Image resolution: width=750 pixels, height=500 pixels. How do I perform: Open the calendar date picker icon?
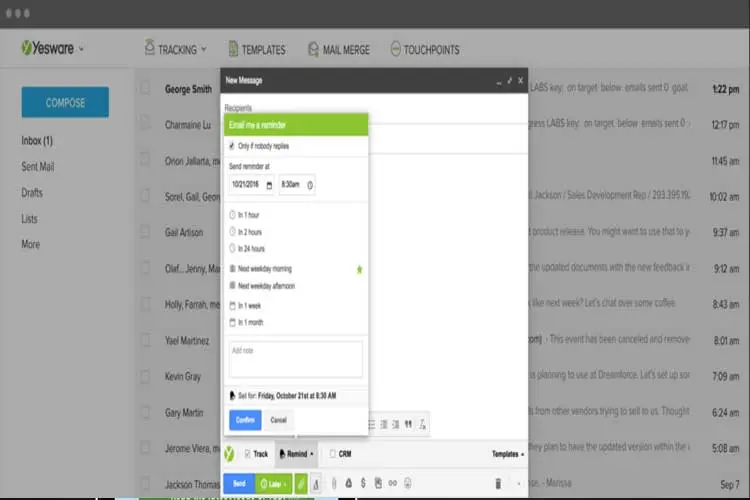[269, 185]
